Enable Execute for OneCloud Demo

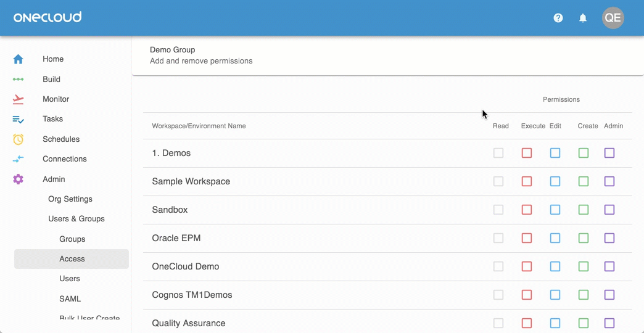[527, 266]
